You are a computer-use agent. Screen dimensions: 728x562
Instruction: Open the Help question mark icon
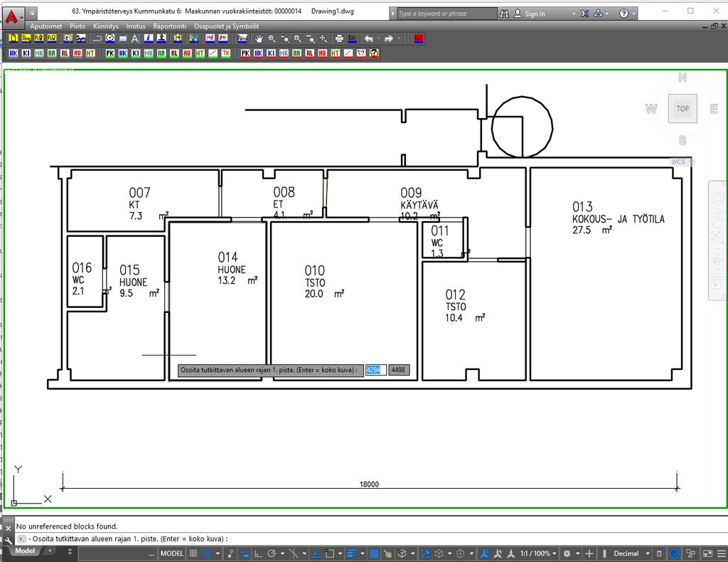pos(624,14)
